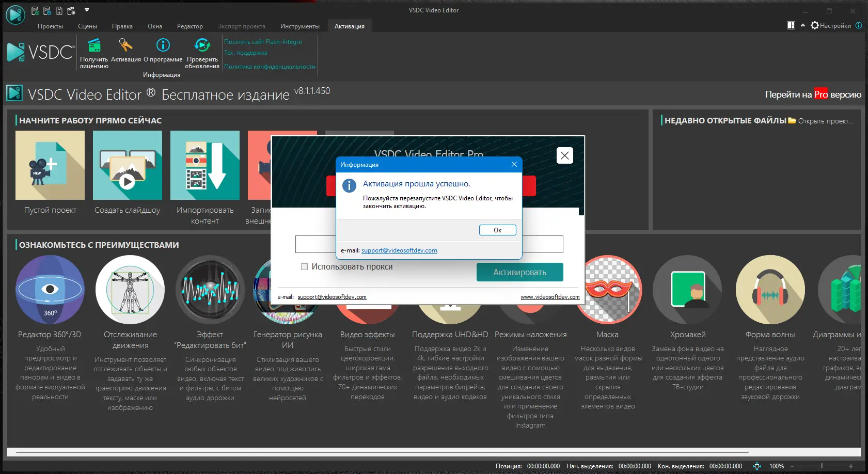This screenshot has height=474, width=868.
Task: Click the Нач. выделения time value
Action: click(635, 466)
